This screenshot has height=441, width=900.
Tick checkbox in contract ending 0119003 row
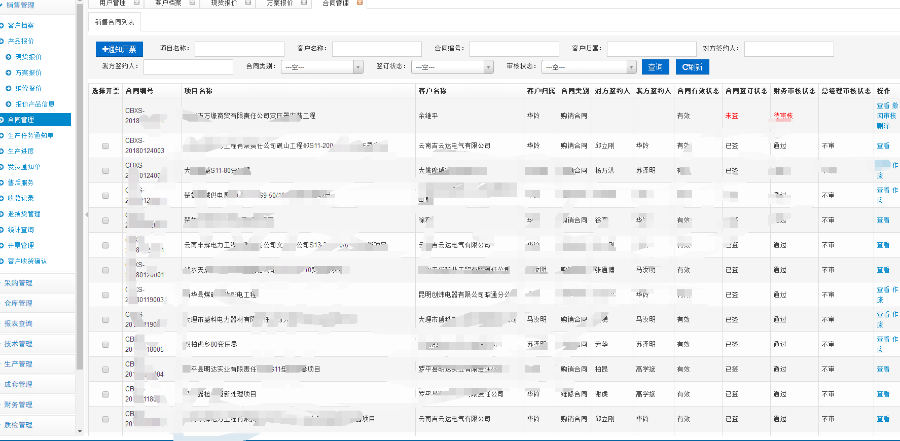tap(106, 295)
